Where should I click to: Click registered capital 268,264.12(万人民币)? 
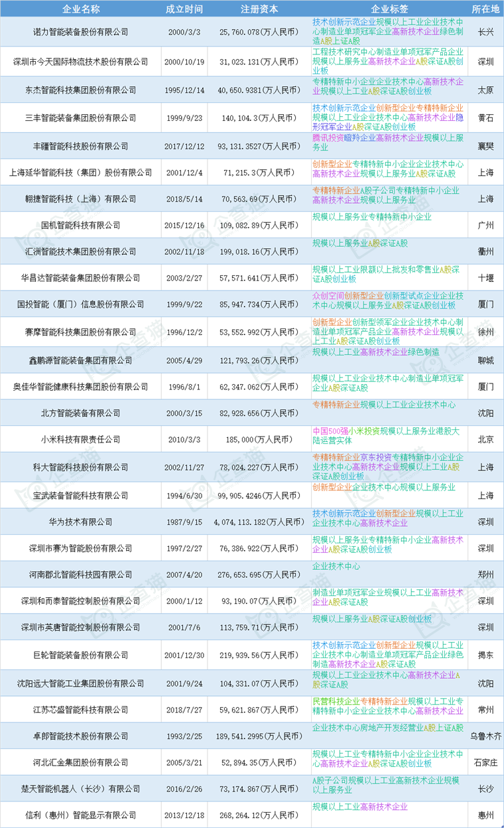(259, 815)
